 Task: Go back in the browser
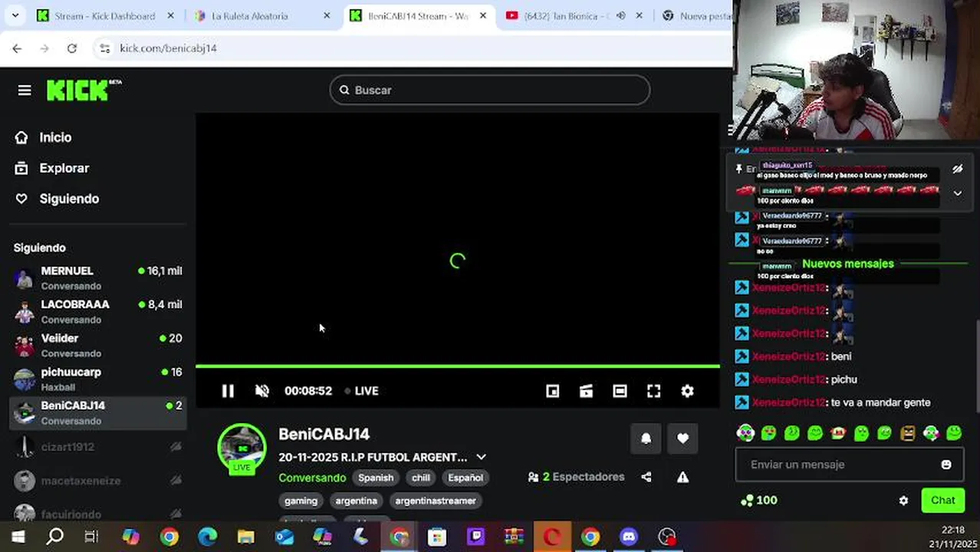pos(17,48)
